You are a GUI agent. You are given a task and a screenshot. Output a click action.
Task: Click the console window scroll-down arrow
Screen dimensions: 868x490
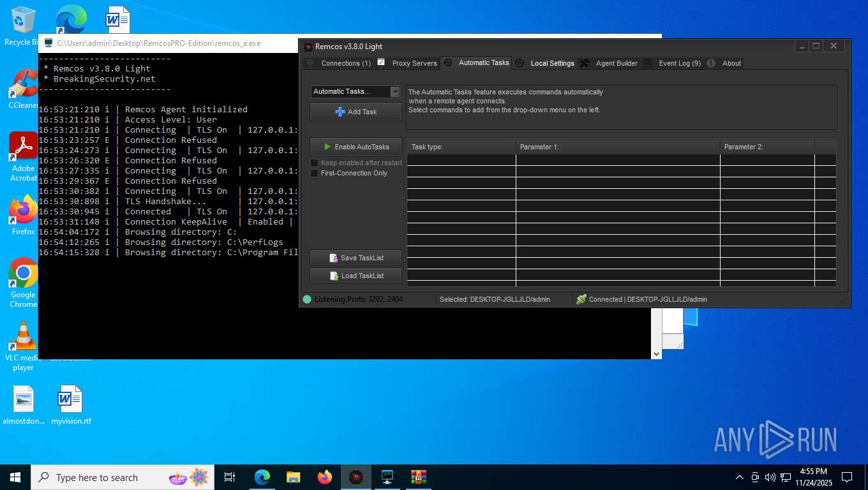(656, 353)
